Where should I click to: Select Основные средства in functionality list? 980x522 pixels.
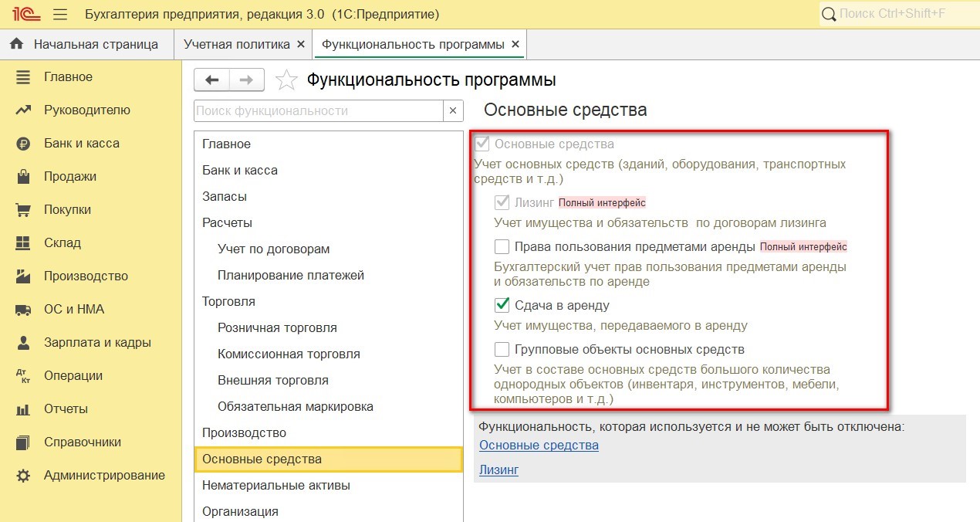pos(329,459)
